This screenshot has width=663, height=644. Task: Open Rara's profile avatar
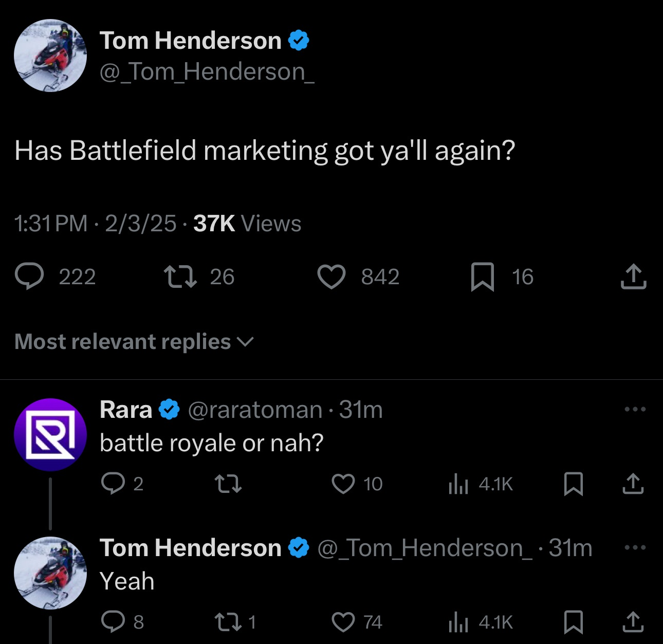tap(51, 434)
